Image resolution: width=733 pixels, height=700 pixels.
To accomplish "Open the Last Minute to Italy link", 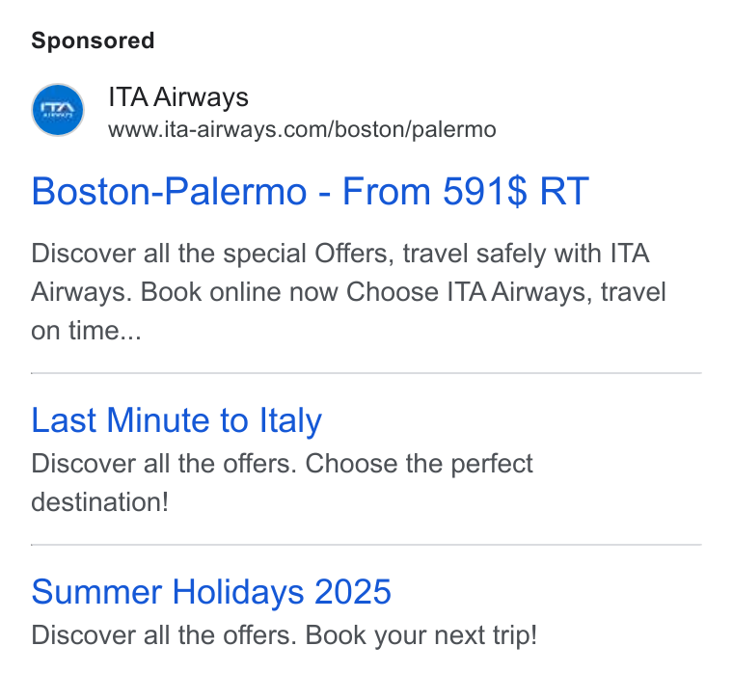I will 176,420.
